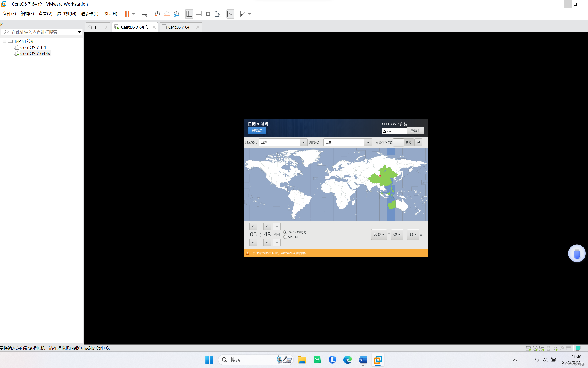Open the console view icon
This screenshot has width=588, height=368.
coord(230,14)
